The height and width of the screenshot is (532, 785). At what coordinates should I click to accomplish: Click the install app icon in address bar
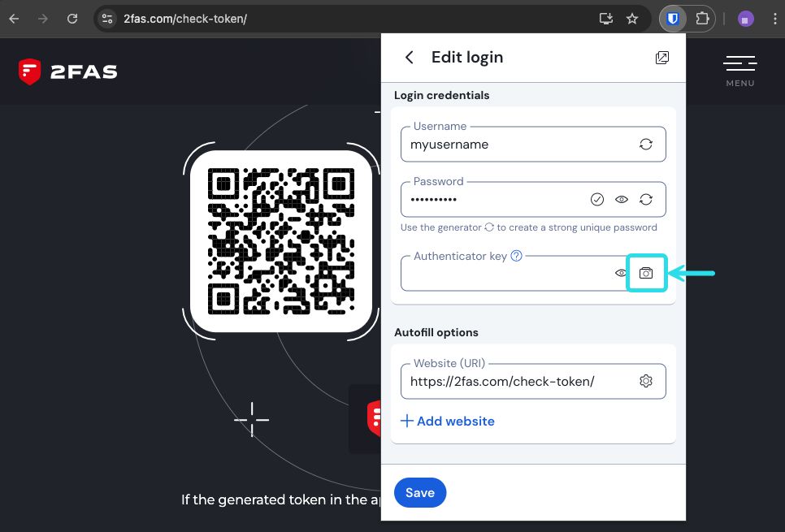point(605,19)
